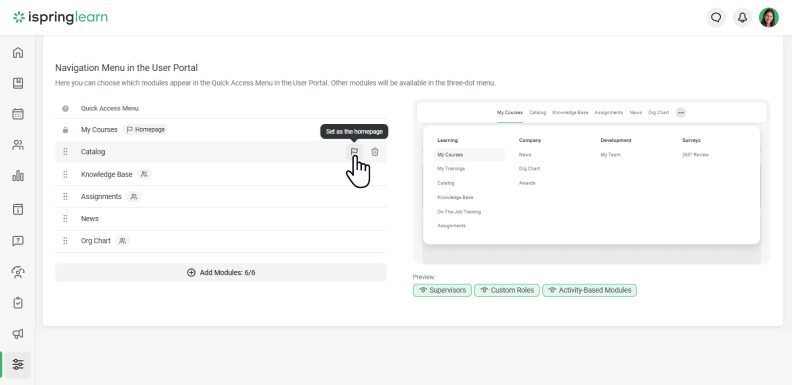Select the Catalog tab in preview

[x=537, y=113]
